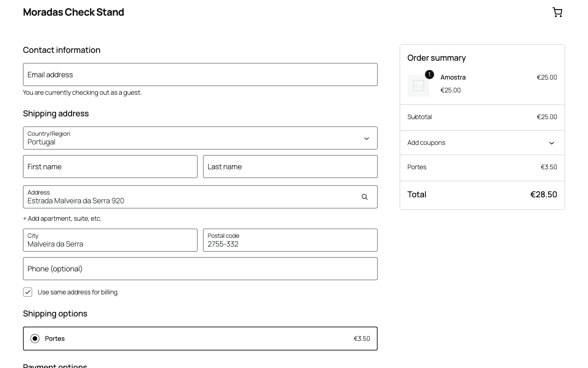The width and height of the screenshot is (588, 368).
Task: Click the Contact information heading
Action: [x=62, y=50]
